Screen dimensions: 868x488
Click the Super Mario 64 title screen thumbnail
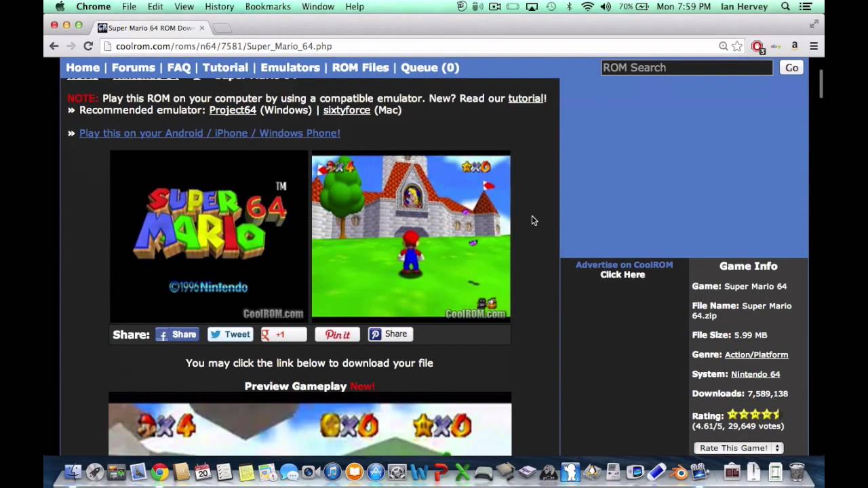pyautogui.click(x=209, y=237)
